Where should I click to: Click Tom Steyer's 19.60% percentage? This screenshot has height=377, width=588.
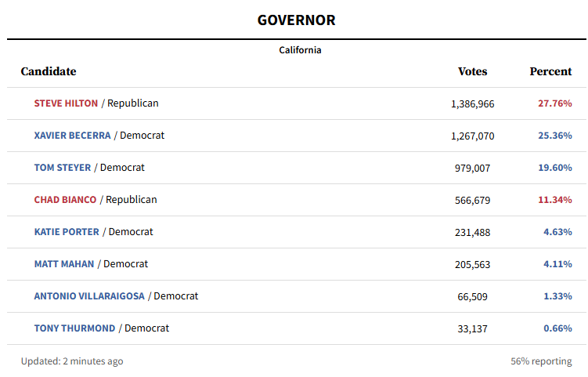point(555,168)
